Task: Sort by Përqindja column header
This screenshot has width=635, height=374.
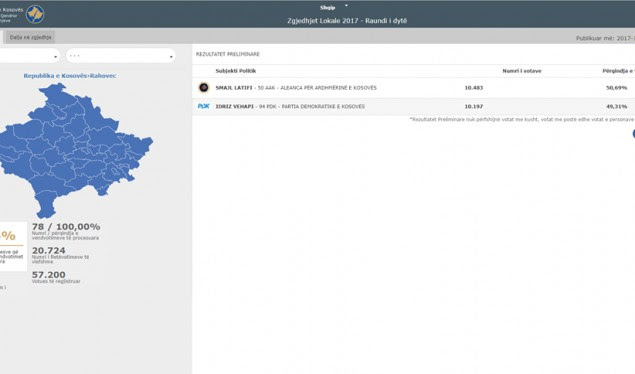Action: (618, 71)
